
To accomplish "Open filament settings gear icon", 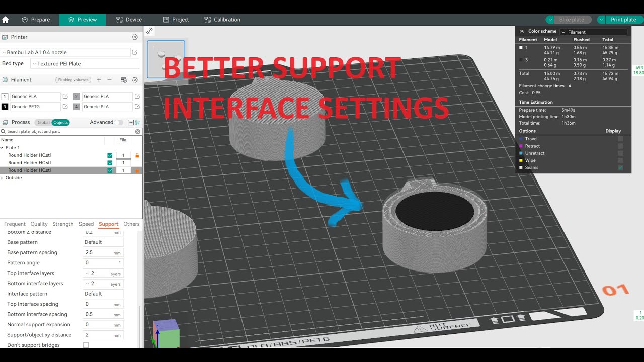I will (x=135, y=80).
